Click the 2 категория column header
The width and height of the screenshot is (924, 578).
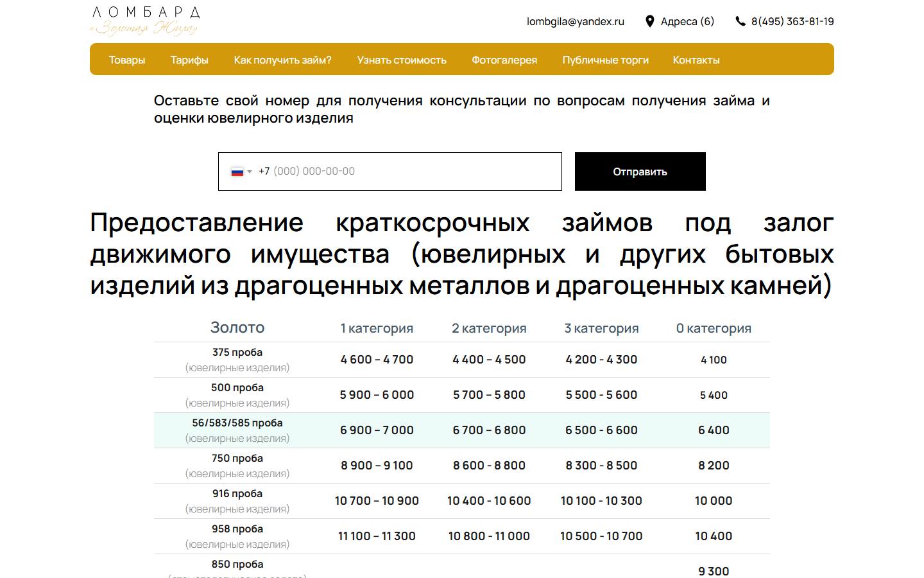click(489, 328)
